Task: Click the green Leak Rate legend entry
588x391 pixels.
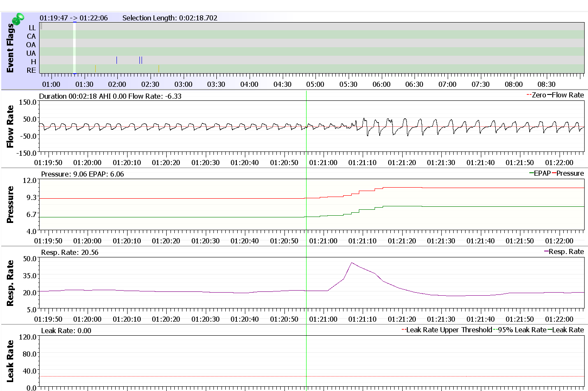Action: pos(566,330)
